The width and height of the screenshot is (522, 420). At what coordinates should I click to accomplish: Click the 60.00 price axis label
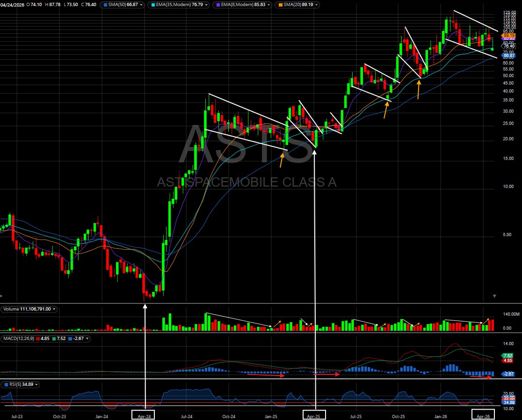(508, 63)
